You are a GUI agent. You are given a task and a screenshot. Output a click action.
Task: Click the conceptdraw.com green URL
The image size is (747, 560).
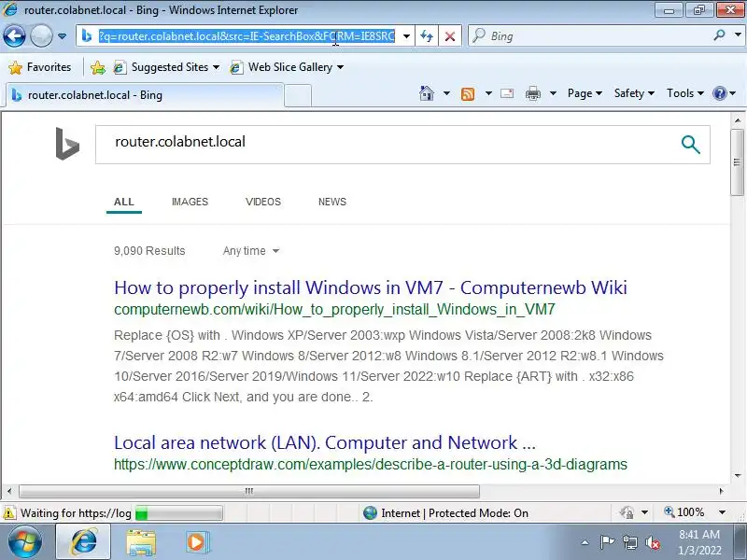point(371,464)
